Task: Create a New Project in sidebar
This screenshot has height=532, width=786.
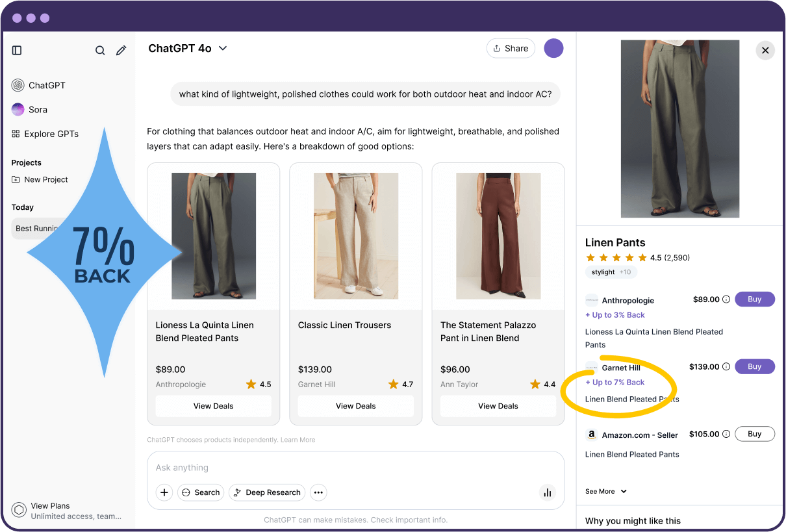Action: tap(40, 179)
